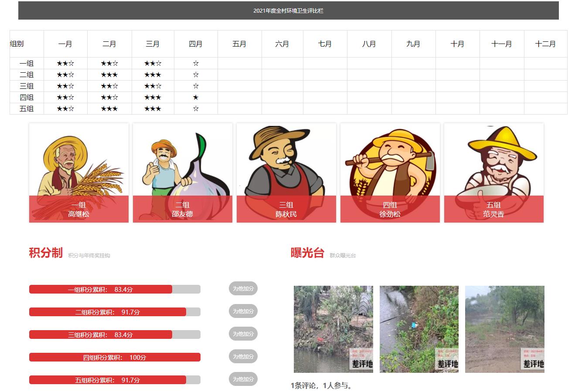Click the 一组积分累积 83.4分 progress bar
The height and width of the screenshot is (392, 575).
coord(115,289)
